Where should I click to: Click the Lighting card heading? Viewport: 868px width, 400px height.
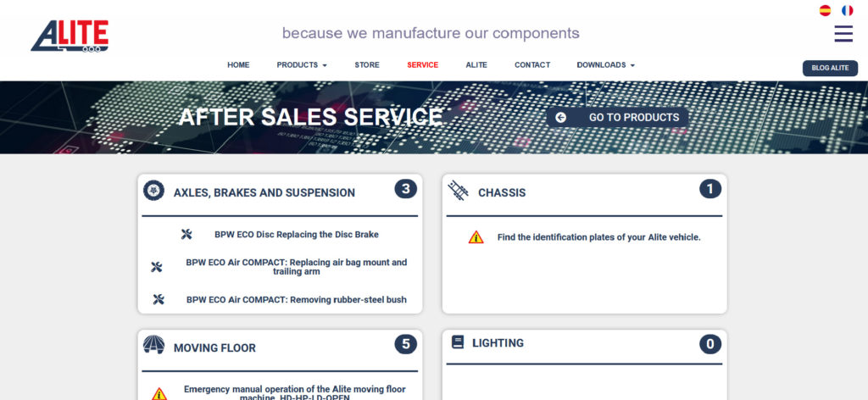(x=498, y=343)
